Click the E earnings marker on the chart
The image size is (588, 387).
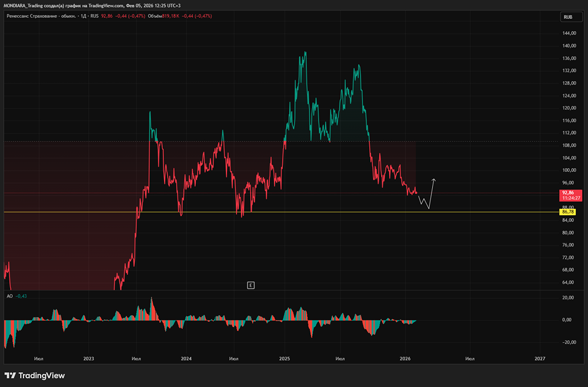pyautogui.click(x=251, y=285)
